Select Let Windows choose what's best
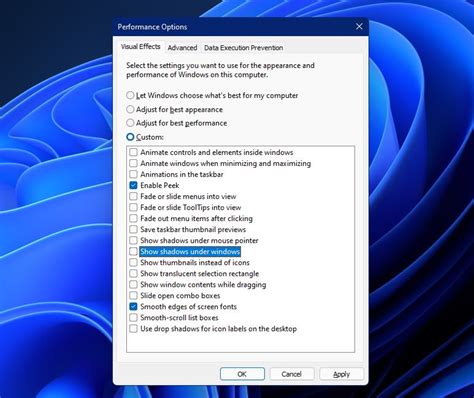The width and height of the screenshot is (474, 398). 130,95
